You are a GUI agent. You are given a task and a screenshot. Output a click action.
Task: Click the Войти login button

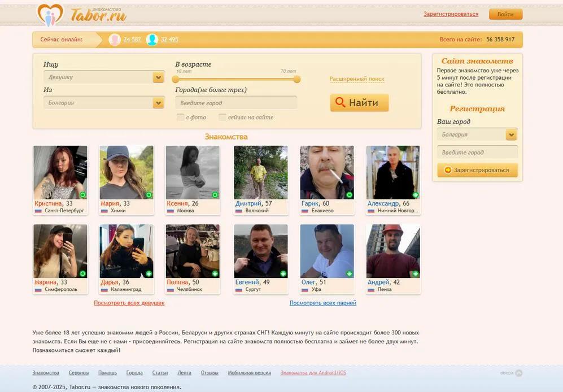pyautogui.click(x=505, y=14)
